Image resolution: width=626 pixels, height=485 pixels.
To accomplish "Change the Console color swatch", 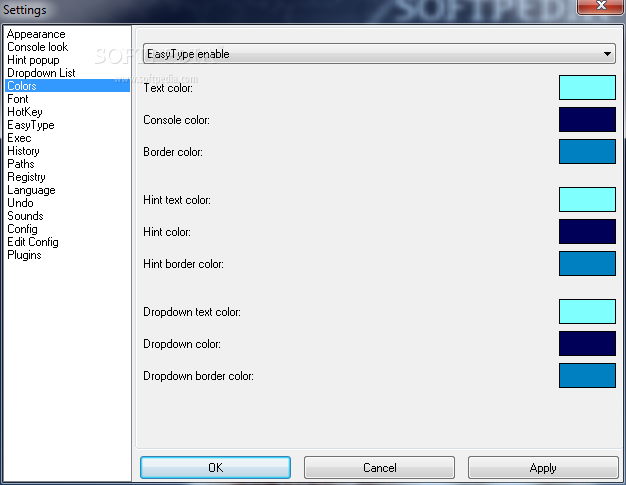I will (x=587, y=119).
